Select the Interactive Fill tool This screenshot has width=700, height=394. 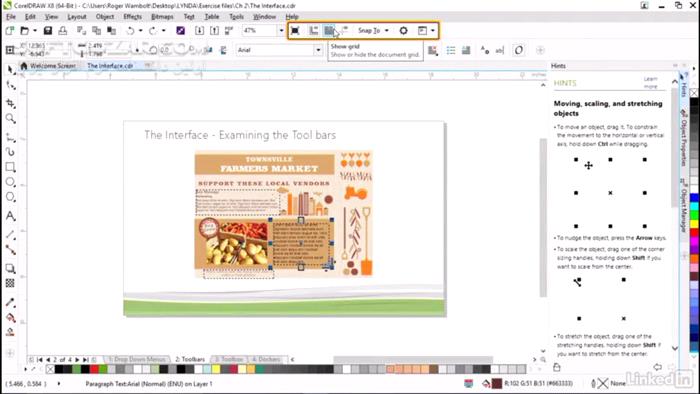pos(10,318)
